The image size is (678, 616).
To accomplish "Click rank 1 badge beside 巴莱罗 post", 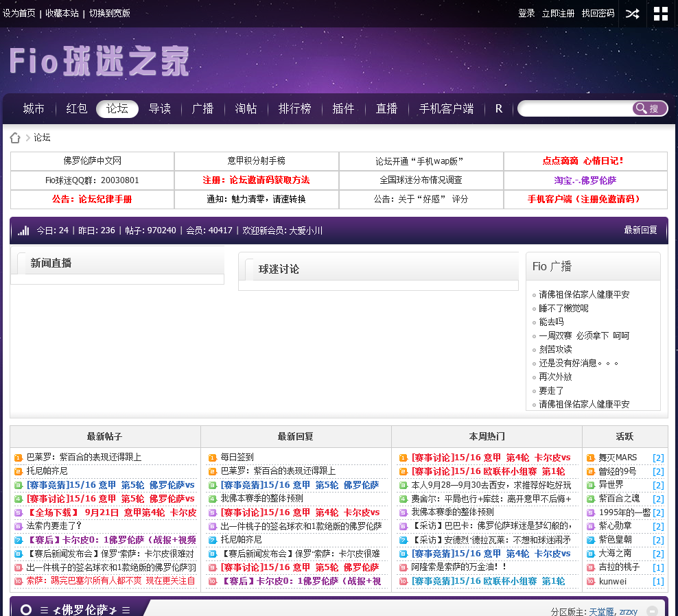I will pos(18,458).
